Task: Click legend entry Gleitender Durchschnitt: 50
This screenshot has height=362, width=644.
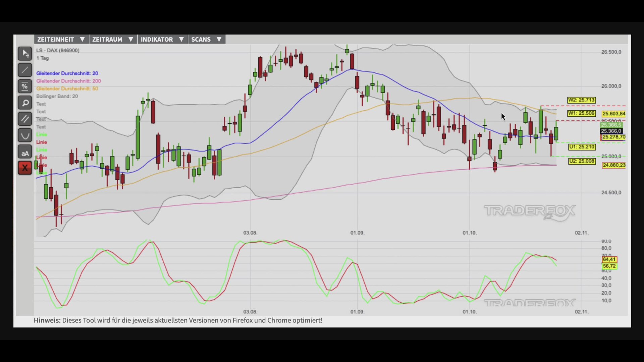Action: (x=67, y=88)
